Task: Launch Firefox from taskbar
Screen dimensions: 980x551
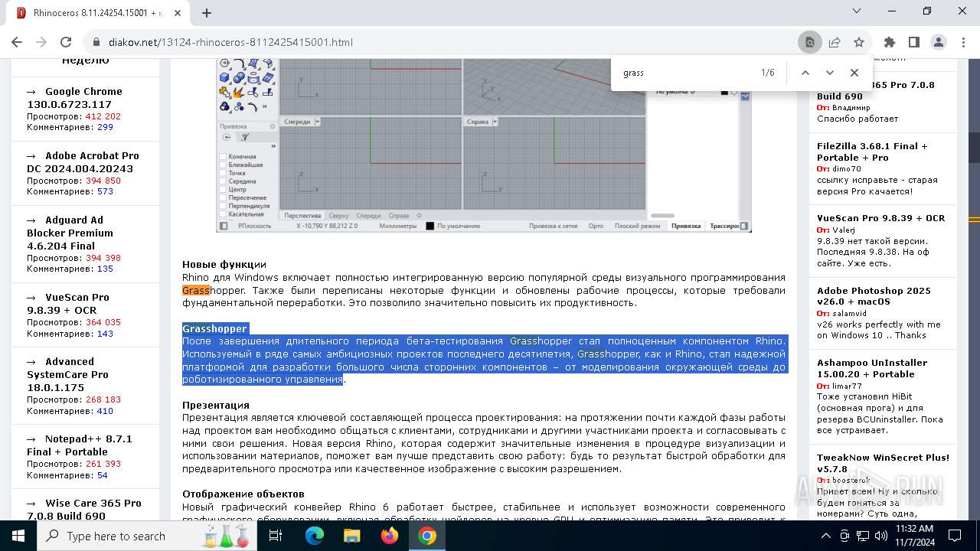Action: coord(390,536)
